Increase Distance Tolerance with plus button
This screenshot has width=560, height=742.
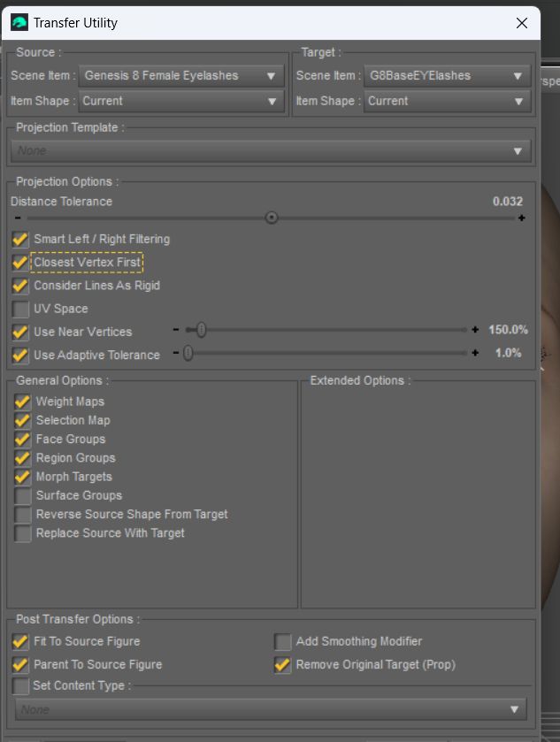[x=522, y=218]
